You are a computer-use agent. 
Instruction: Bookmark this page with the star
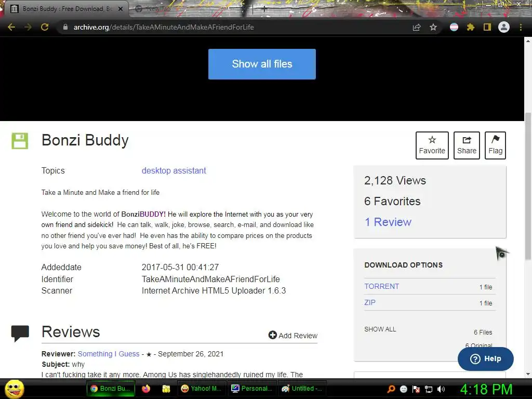click(x=433, y=27)
